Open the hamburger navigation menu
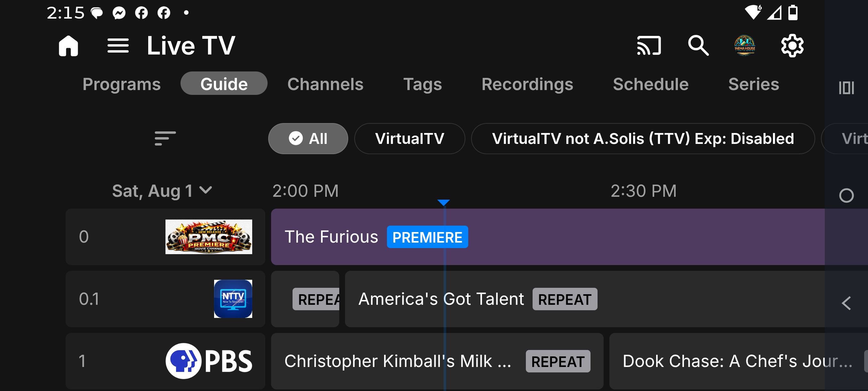Image resolution: width=868 pixels, height=391 pixels. tap(118, 46)
